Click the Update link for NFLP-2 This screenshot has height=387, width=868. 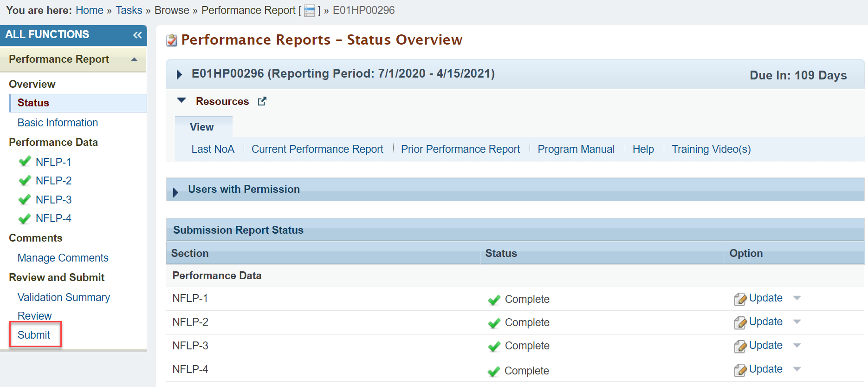point(766,322)
